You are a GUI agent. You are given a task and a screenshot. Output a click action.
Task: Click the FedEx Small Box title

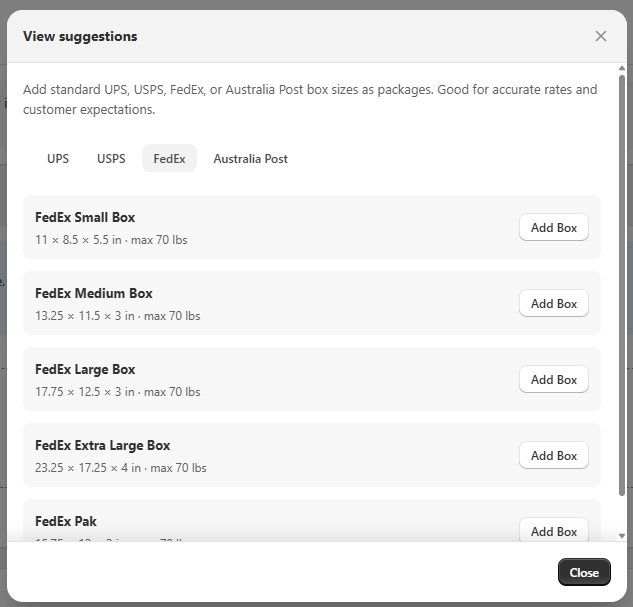pos(85,218)
